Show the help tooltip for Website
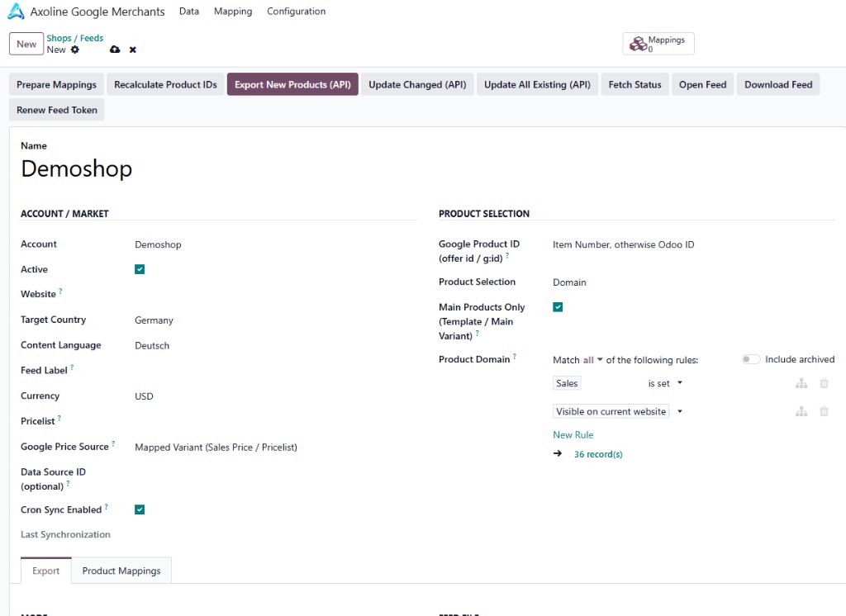Viewport: 846px width, 616px height. click(x=60, y=291)
